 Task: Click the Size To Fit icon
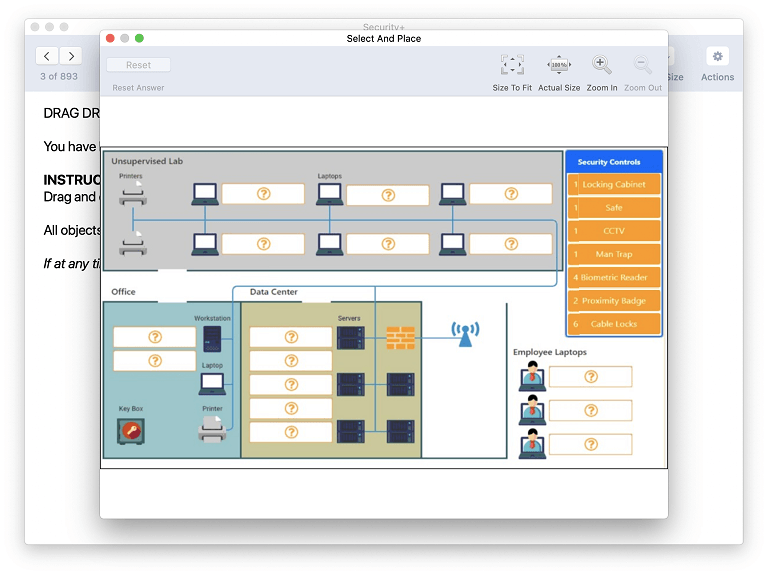coord(512,65)
